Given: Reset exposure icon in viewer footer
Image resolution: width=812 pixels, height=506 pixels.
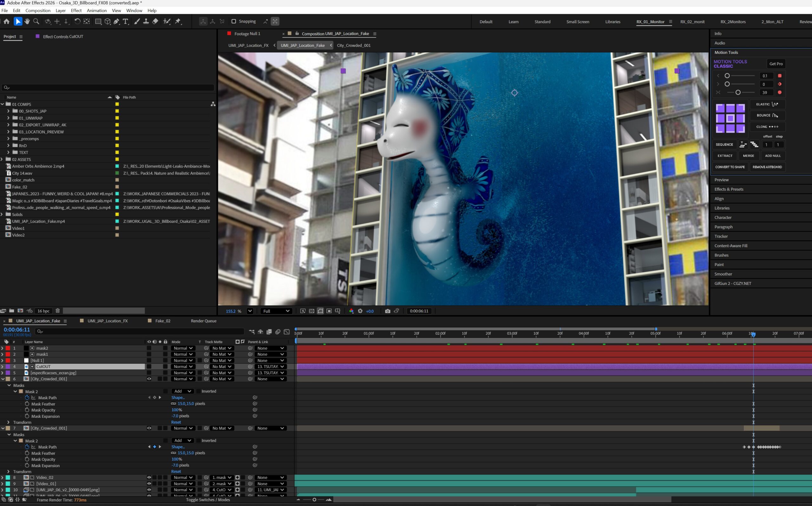Looking at the screenshot, I should coord(360,311).
